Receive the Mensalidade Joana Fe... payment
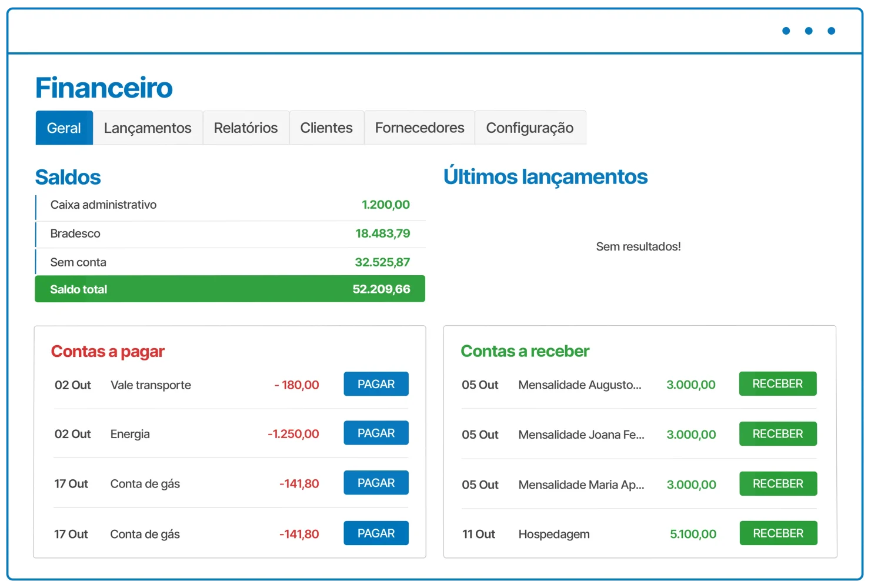 (x=777, y=433)
